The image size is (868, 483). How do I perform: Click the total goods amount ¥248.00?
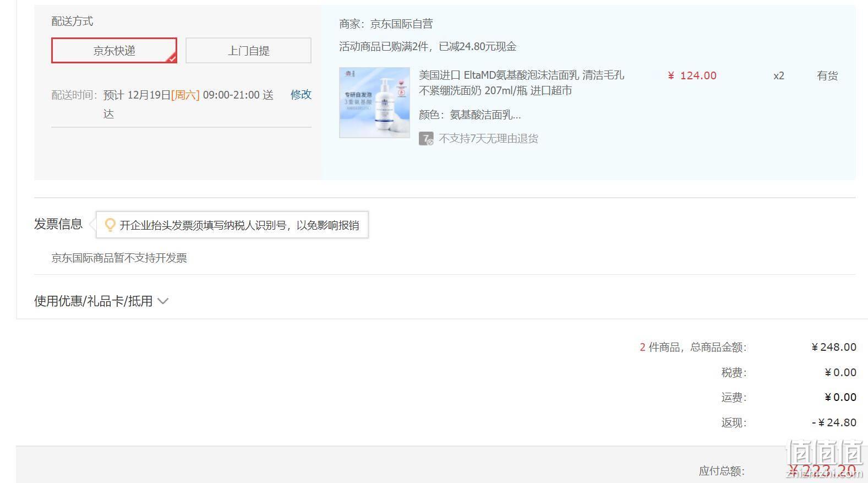pos(834,347)
